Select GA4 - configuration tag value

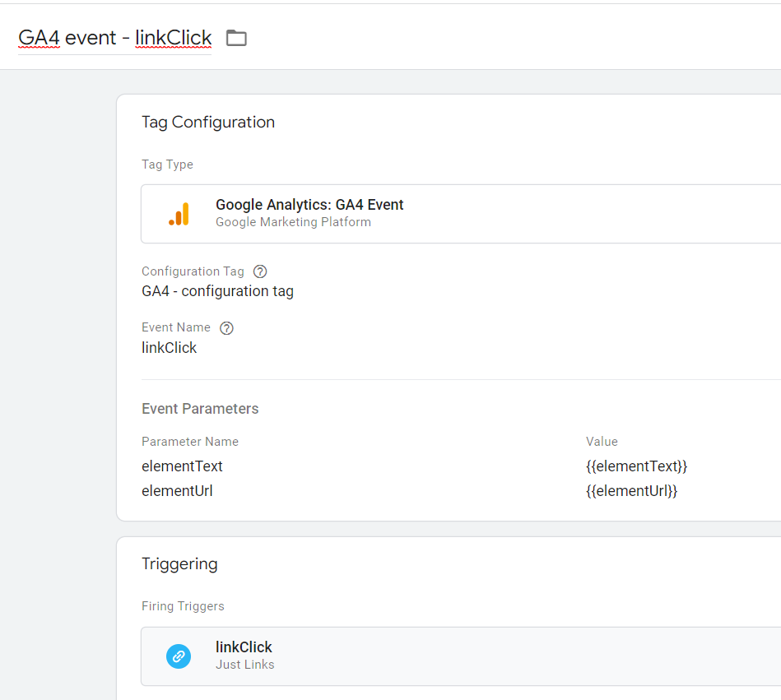click(217, 291)
